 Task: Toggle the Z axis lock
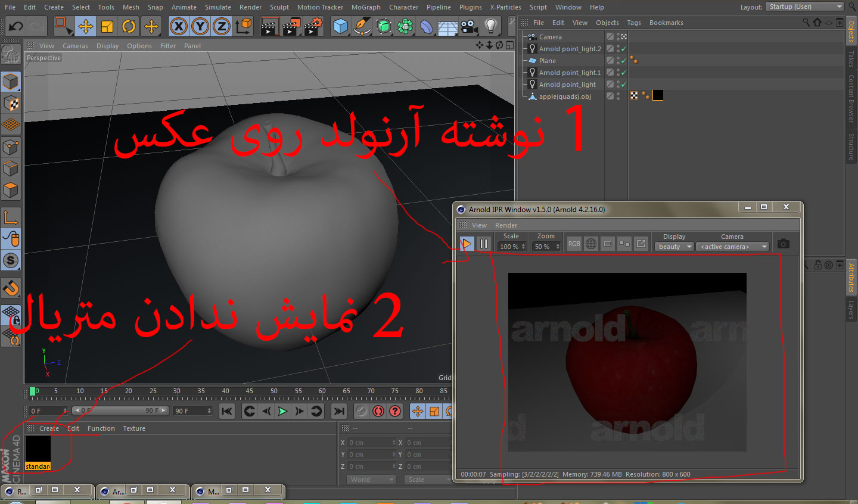[x=222, y=26]
